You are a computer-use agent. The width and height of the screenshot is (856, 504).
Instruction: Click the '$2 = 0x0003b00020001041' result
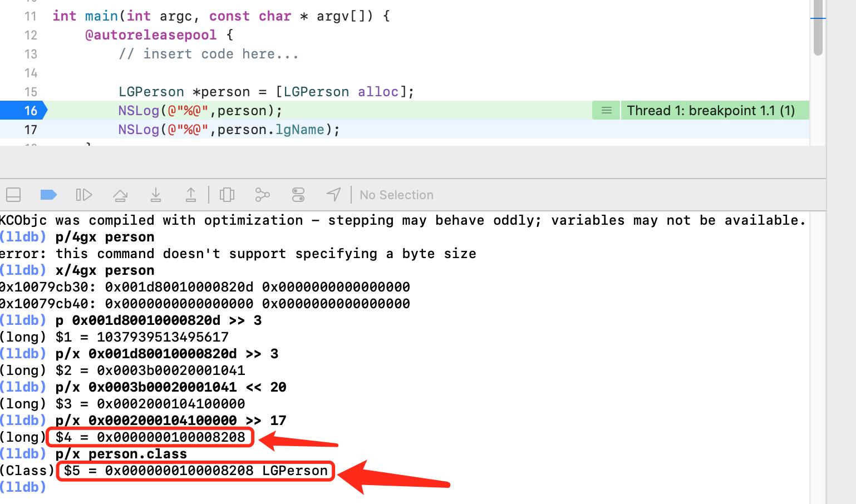tap(150, 370)
